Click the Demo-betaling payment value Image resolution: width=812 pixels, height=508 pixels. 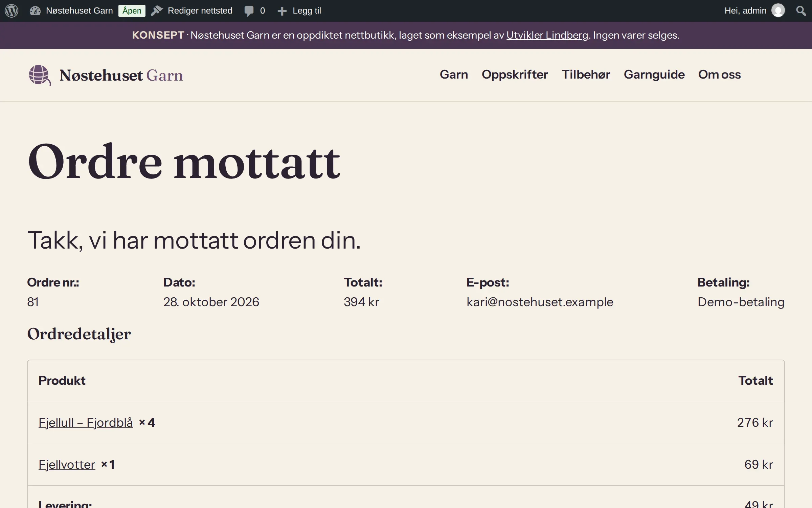coord(741,302)
